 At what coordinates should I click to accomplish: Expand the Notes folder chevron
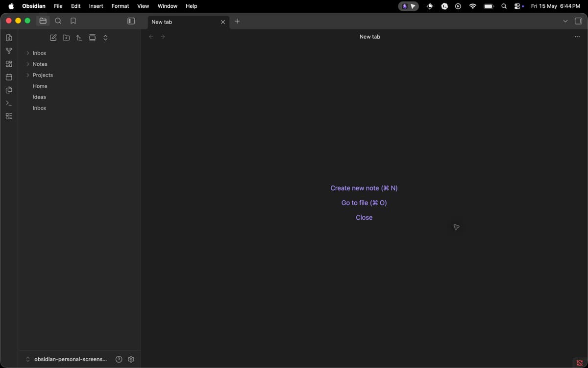point(28,64)
